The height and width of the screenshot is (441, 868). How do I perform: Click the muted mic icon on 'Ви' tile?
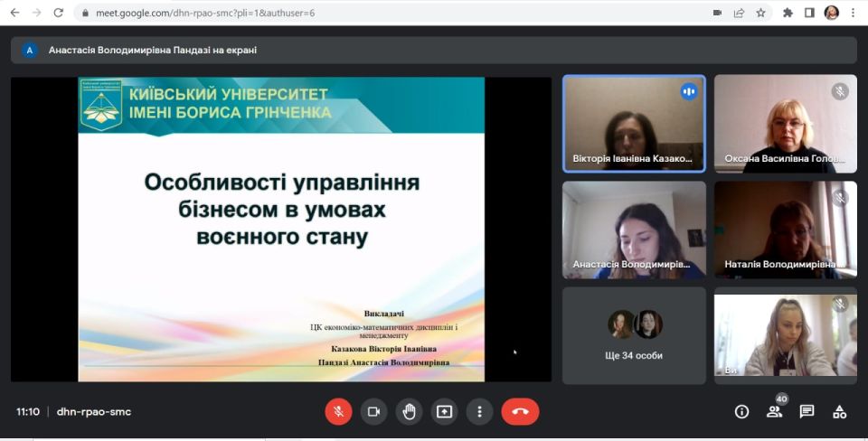coord(840,304)
